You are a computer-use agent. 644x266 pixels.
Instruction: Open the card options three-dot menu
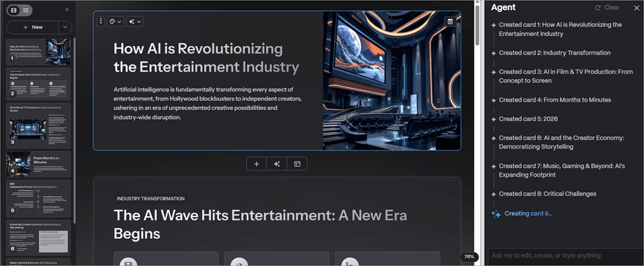(x=101, y=21)
